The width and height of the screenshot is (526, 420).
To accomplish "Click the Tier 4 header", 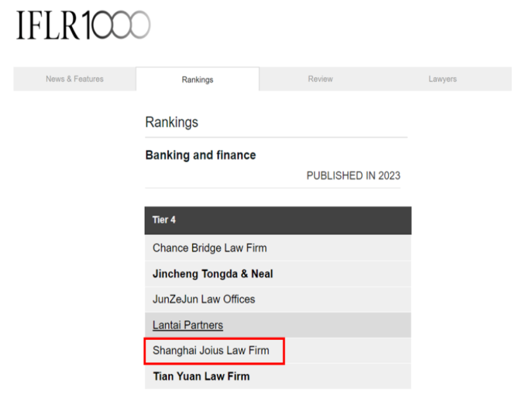I will tap(278, 220).
